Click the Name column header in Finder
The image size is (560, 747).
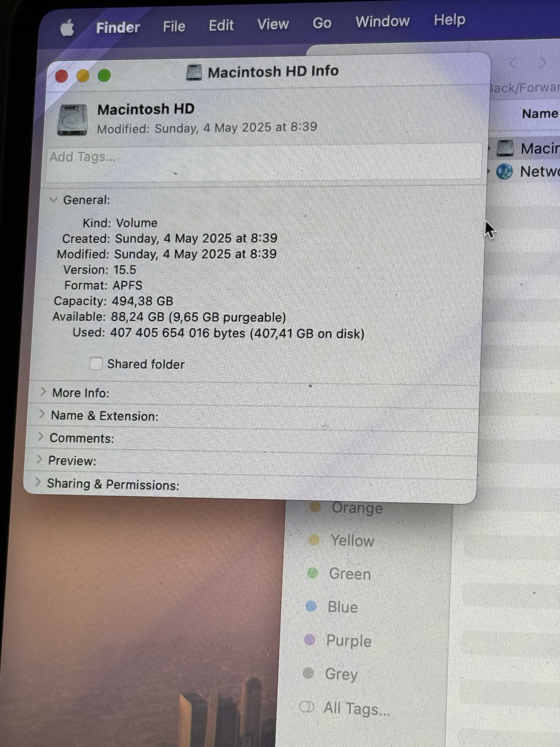coord(540,114)
